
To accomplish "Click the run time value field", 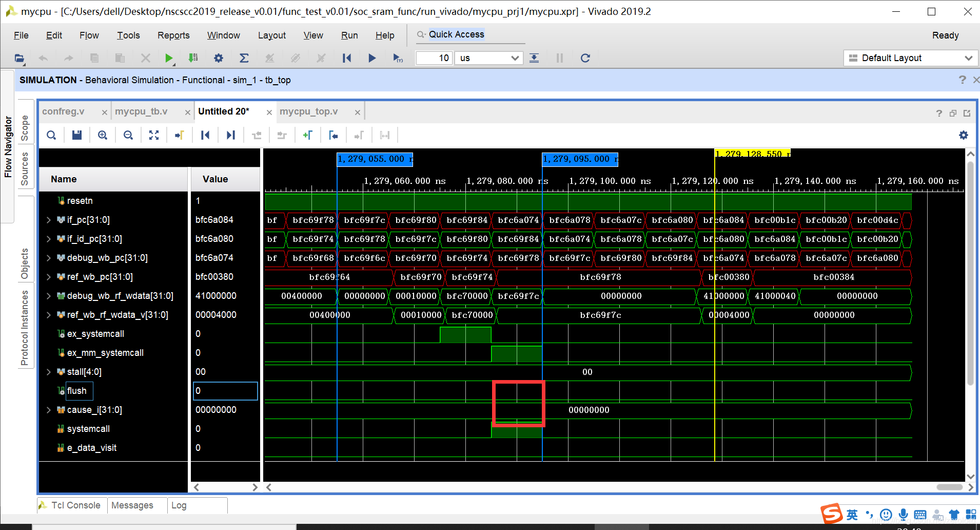I will [434, 58].
